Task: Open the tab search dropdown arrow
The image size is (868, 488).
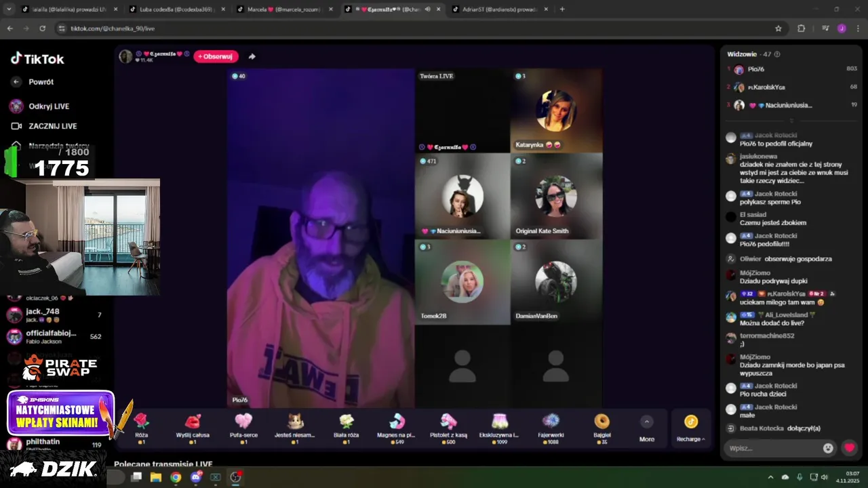Action: (x=9, y=9)
